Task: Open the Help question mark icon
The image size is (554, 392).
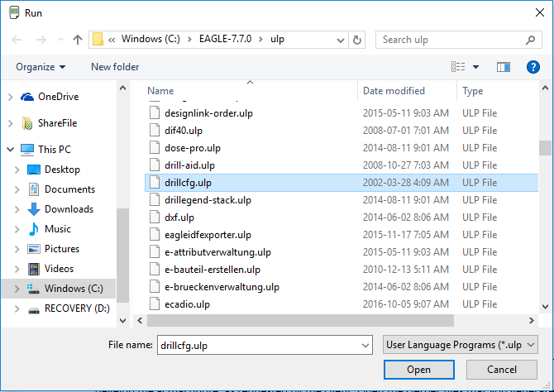Action: tap(533, 67)
